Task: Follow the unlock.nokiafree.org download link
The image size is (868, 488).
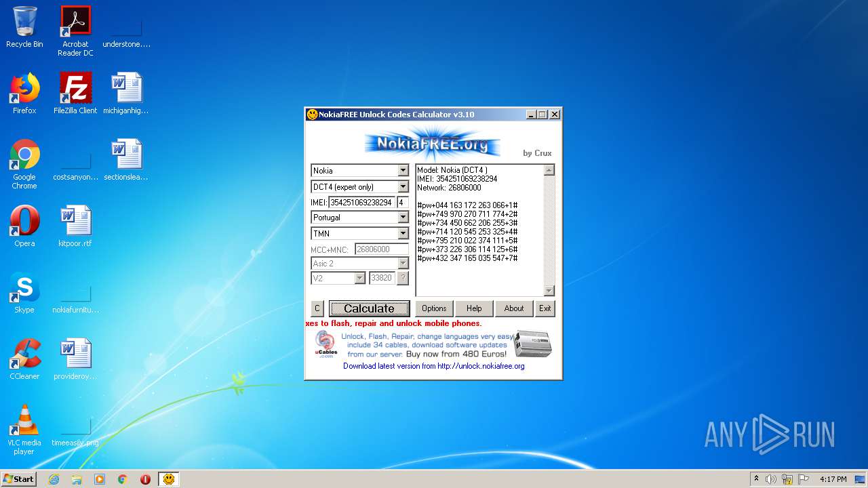Action: [433, 366]
